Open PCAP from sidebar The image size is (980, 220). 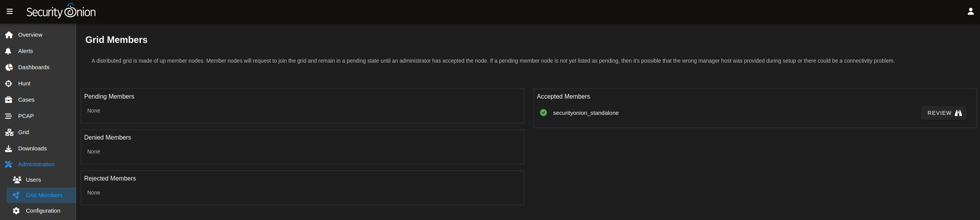38,116
